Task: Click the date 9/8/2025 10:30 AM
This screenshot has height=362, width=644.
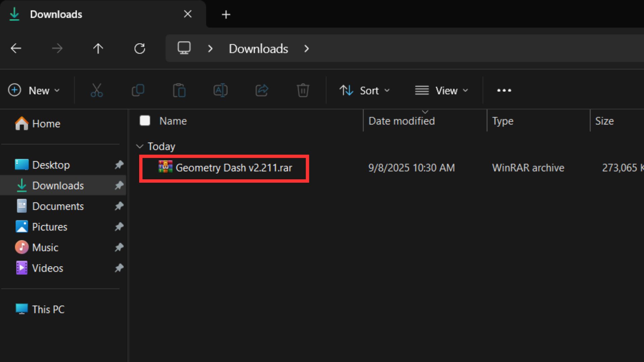Action: coord(412,167)
